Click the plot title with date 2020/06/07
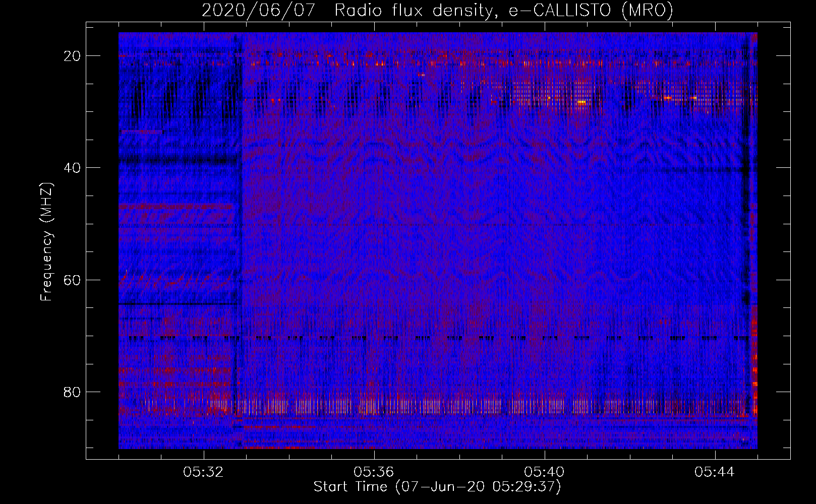The height and width of the screenshot is (504, 816). click(x=437, y=11)
